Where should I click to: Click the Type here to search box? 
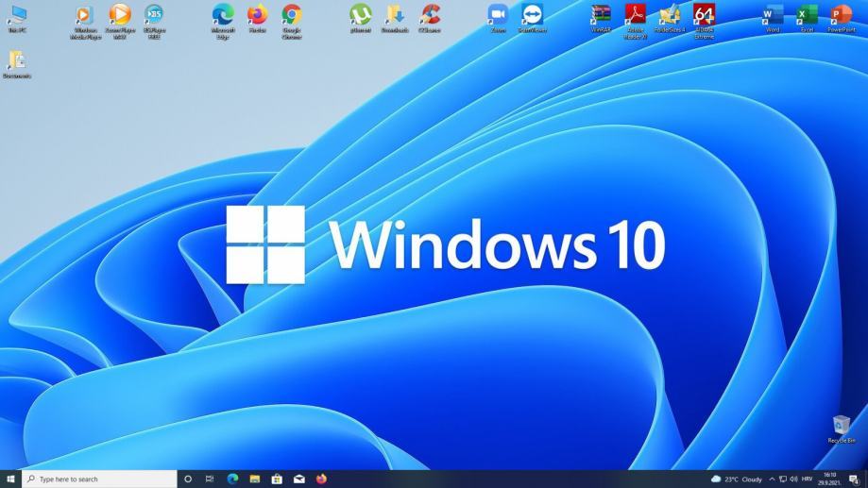[x=99, y=480]
